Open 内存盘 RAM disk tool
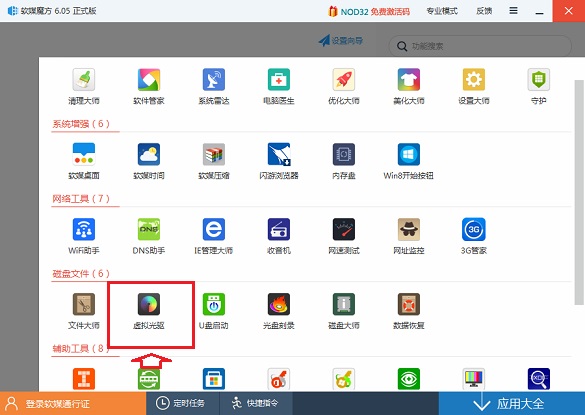The width and height of the screenshot is (585, 415). tap(344, 161)
